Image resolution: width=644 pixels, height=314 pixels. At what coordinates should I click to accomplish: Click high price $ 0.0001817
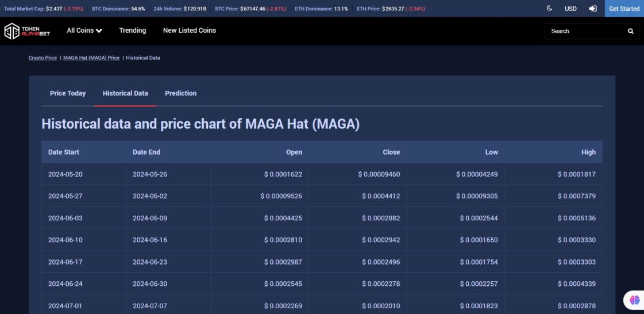point(577,174)
